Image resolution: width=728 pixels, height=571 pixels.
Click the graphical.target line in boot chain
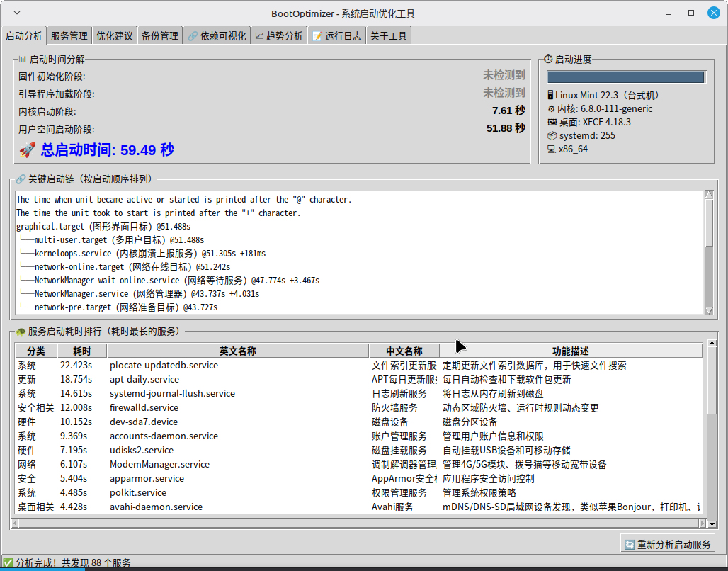103,227
